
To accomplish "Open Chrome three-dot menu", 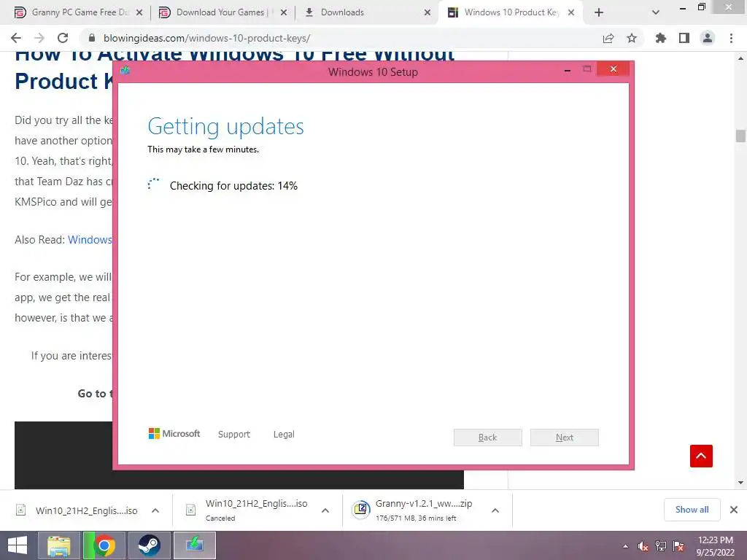I will (731, 38).
